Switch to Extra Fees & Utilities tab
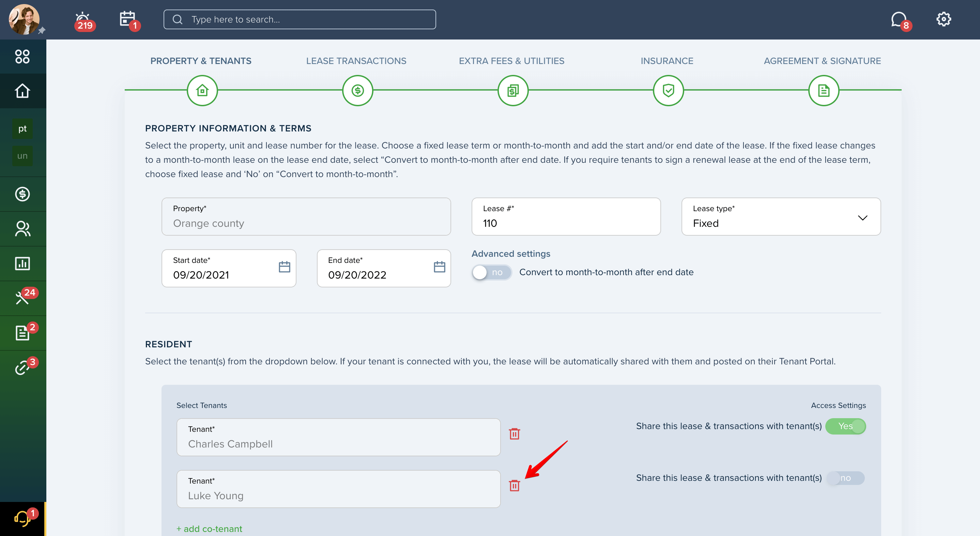This screenshot has width=980, height=536. (511, 61)
